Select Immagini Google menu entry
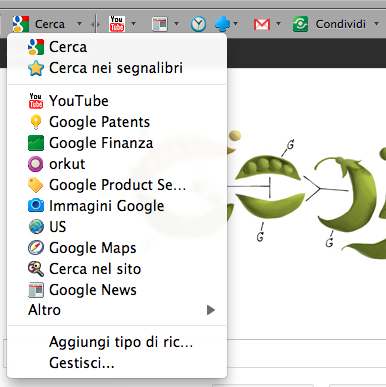Viewport: 386px width, 387px height. 117,206
